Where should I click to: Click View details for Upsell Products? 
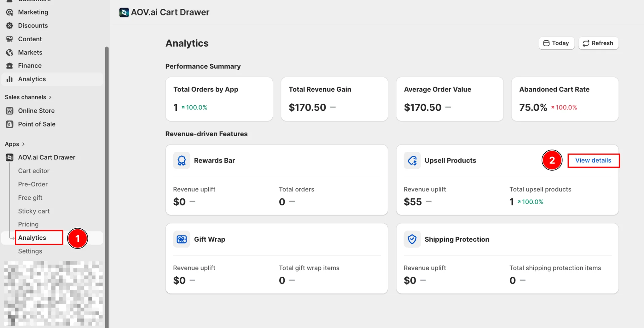coord(593,160)
